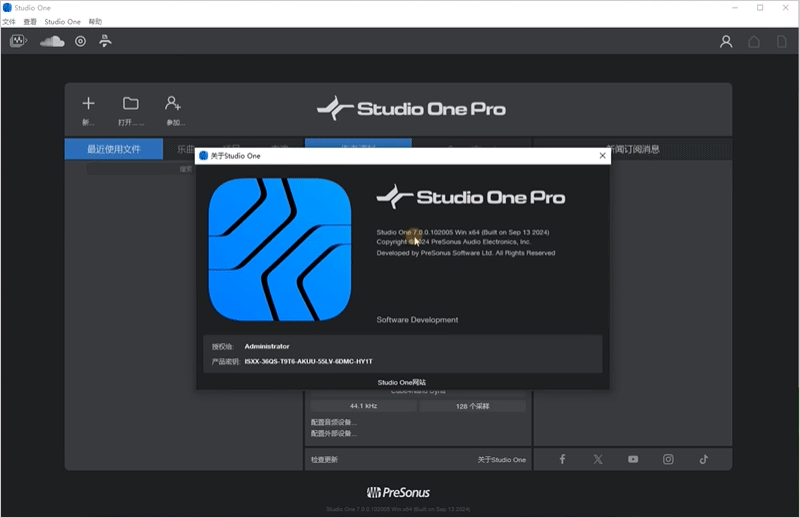The image size is (800, 518).
Task: Click the large blue Studio One app logo
Action: click(x=280, y=250)
